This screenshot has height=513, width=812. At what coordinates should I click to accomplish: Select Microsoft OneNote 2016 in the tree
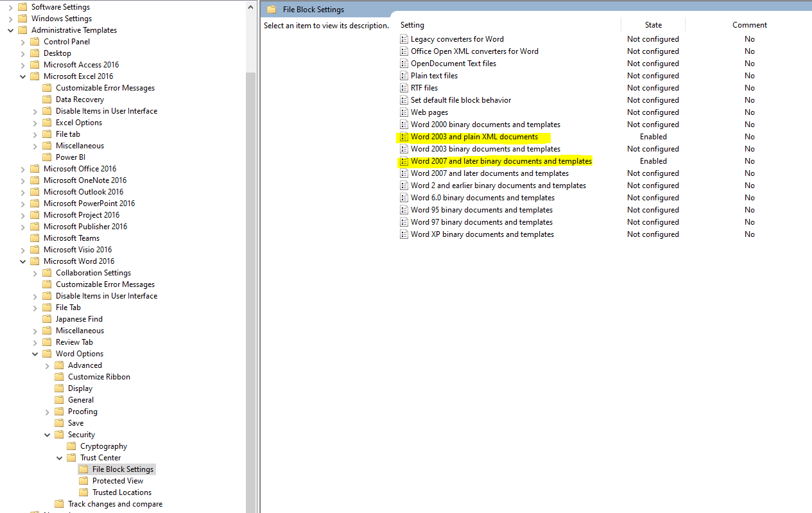[x=85, y=180]
